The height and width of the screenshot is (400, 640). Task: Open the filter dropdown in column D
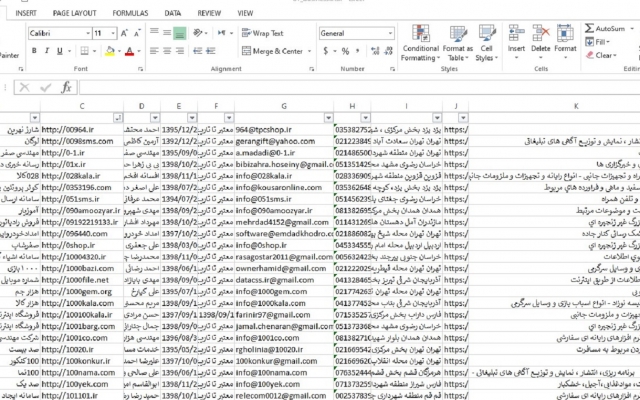pyautogui.click(x=155, y=118)
